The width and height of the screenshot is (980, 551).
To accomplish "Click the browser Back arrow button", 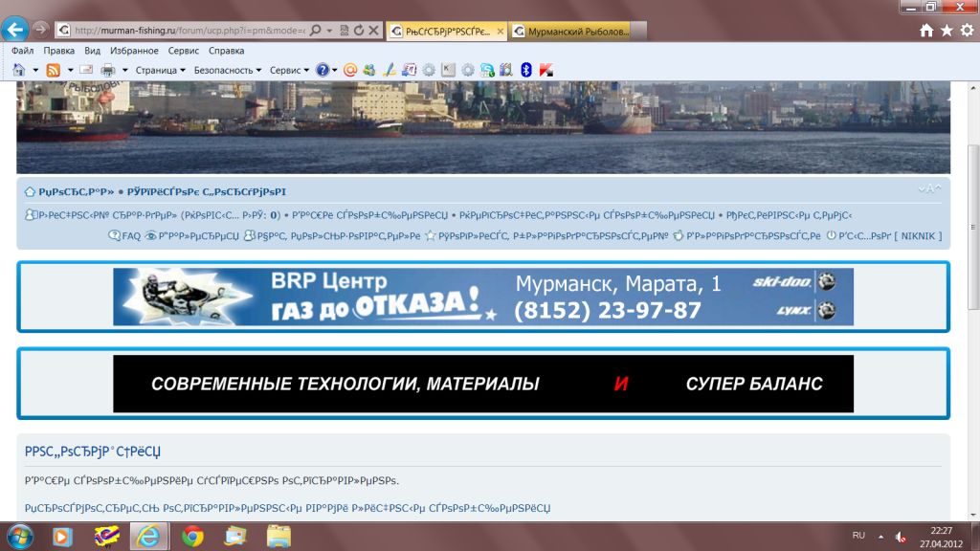I will point(15,30).
